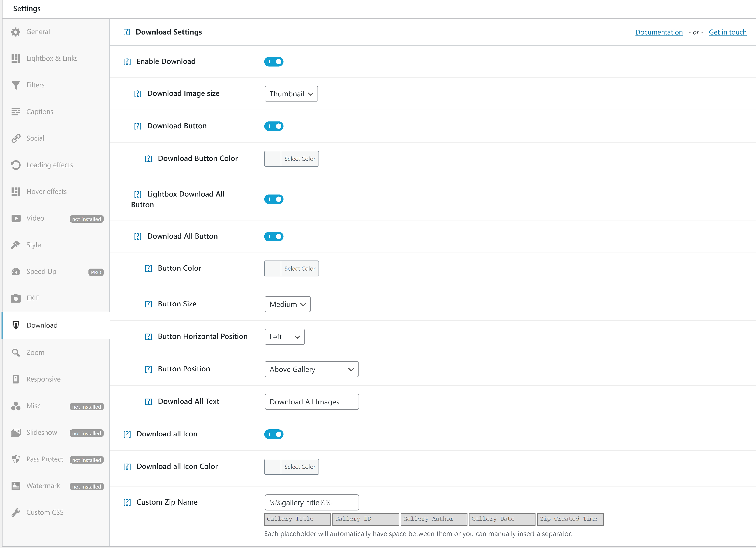Click the Filters funnel icon
Image resolution: width=756 pixels, height=548 pixels.
[16, 85]
